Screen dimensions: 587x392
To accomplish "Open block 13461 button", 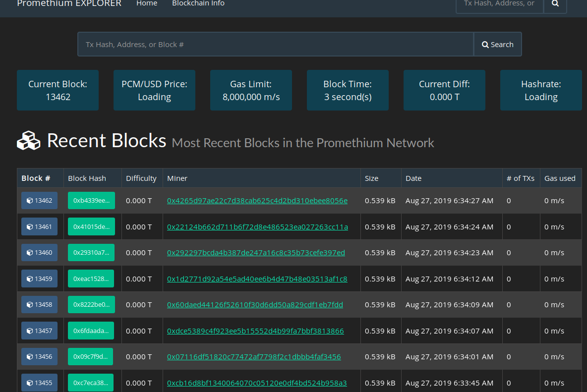I will point(39,226).
